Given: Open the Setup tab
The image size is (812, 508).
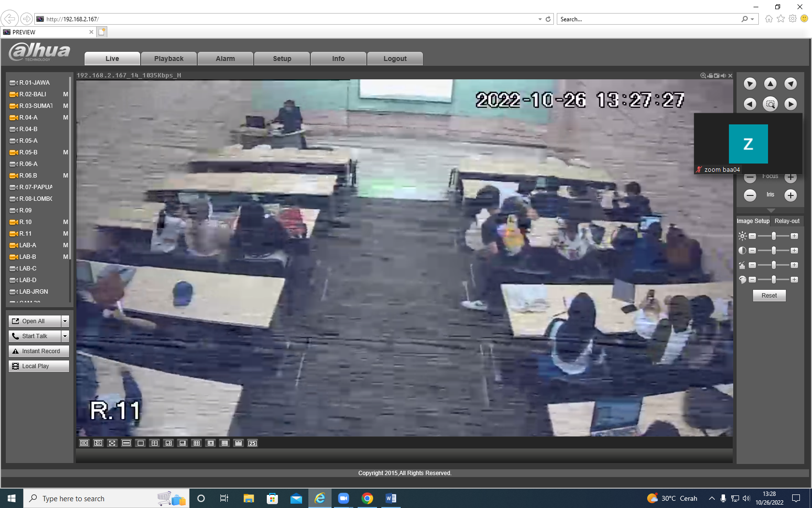Looking at the screenshot, I should pos(282,59).
